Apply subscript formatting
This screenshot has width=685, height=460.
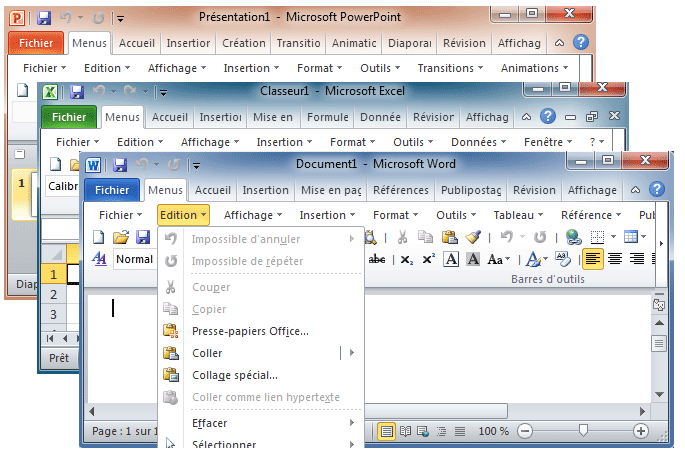[x=406, y=260]
